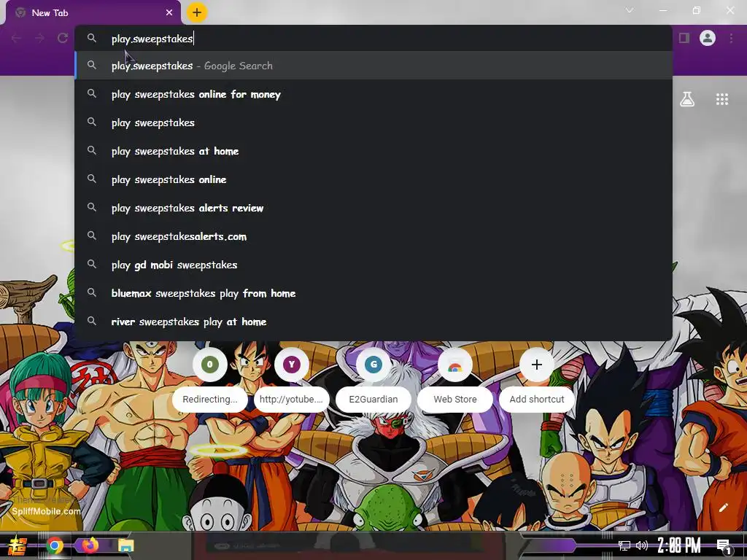The image size is (747, 560).
Task: Open the taskbar Start button
Action: (x=18, y=545)
